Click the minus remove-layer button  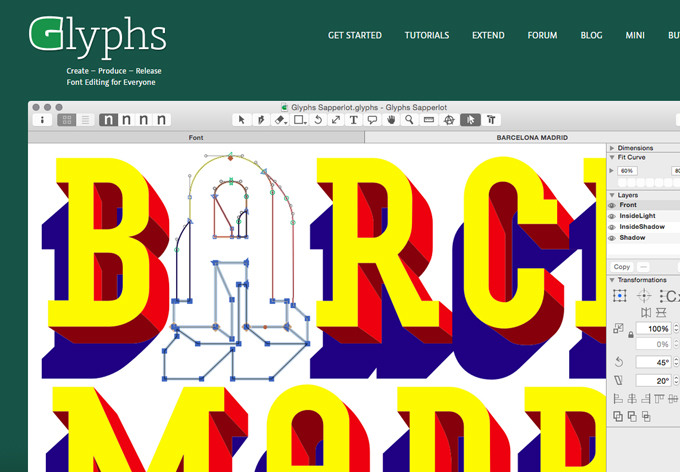tap(644, 267)
